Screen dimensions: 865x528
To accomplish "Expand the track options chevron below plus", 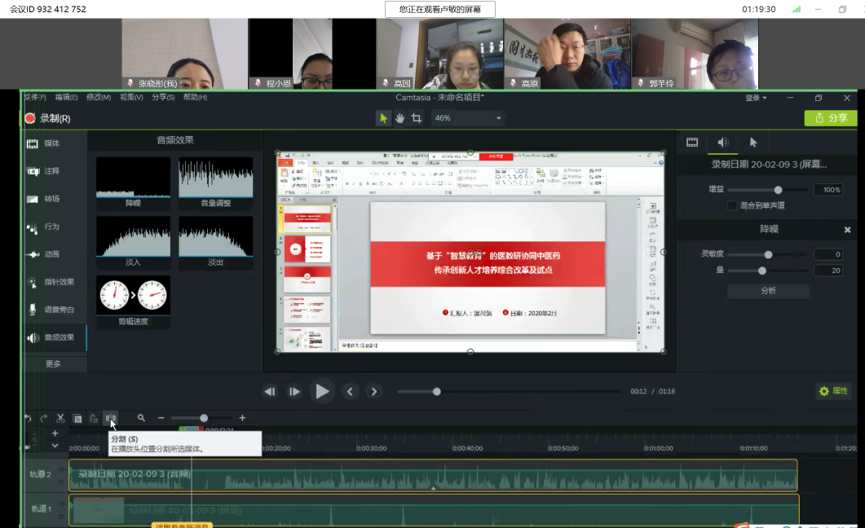I will click(x=55, y=445).
